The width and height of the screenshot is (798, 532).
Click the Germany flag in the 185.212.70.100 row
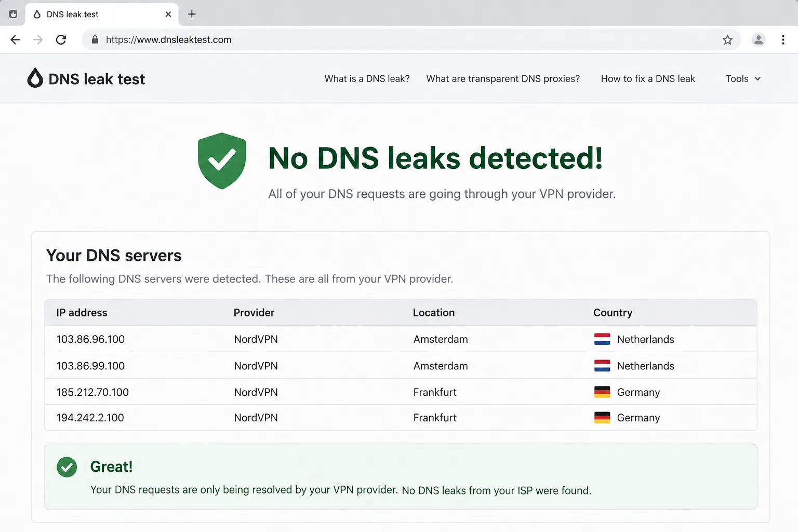(x=602, y=392)
